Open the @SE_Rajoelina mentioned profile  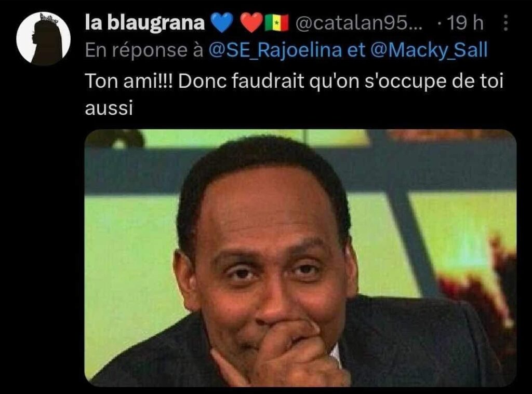(275, 50)
